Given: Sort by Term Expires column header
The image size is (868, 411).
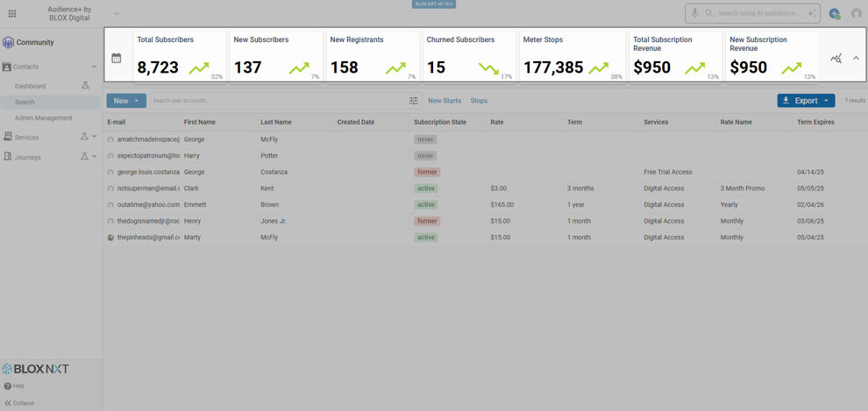Looking at the screenshot, I should [815, 123].
